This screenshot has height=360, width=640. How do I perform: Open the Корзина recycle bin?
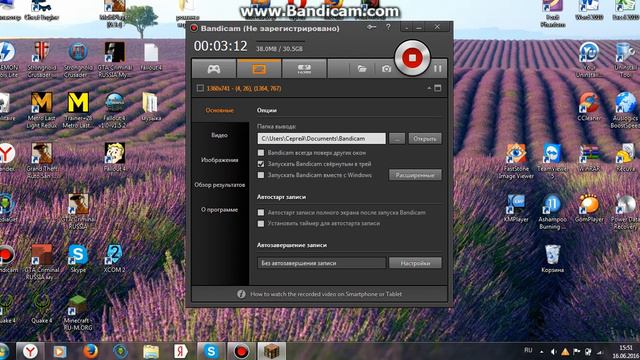click(x=552, y=258)
